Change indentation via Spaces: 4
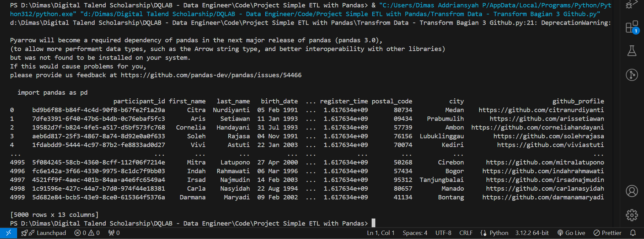 pos(415,233)
